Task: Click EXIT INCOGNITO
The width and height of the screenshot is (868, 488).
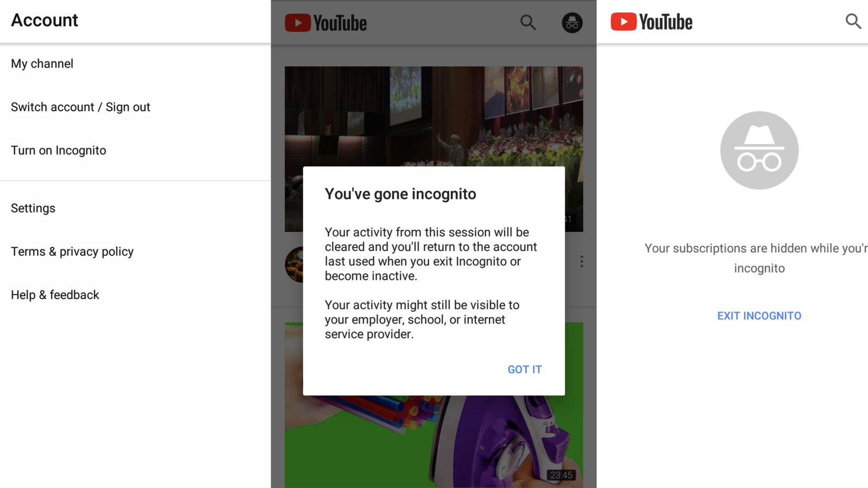Action: 759,316
